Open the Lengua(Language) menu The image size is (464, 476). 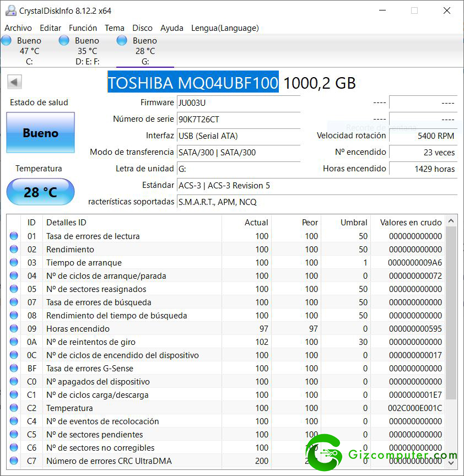[225, 28]
